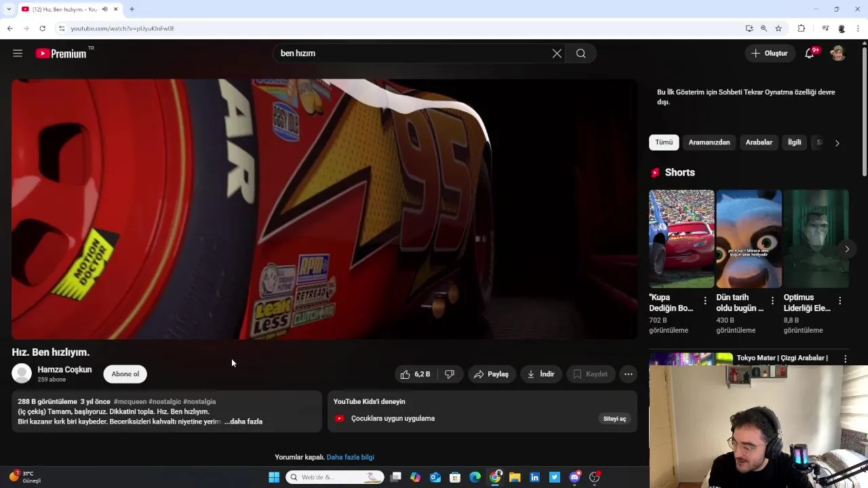Mute tab via speaker icon on tab
The height and width of the screenshot is (488, 868).
[x=104, y=9]
